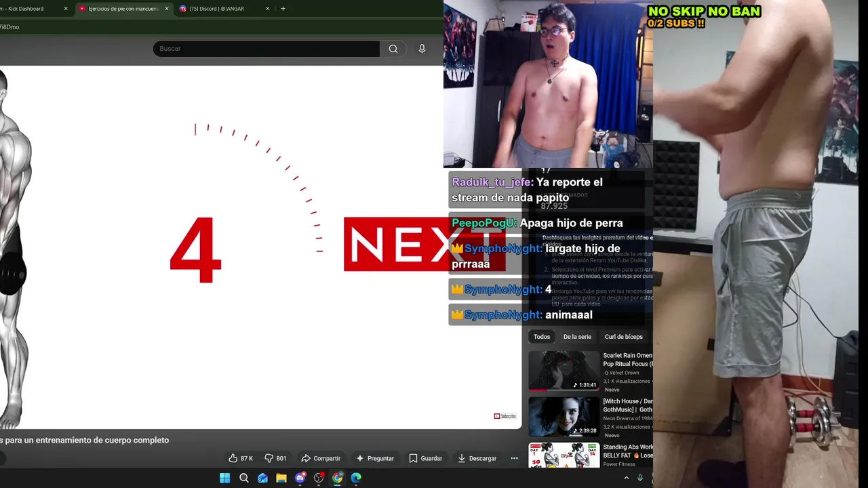Click the -Q-Velvet Crown channel name

[621, 373]
